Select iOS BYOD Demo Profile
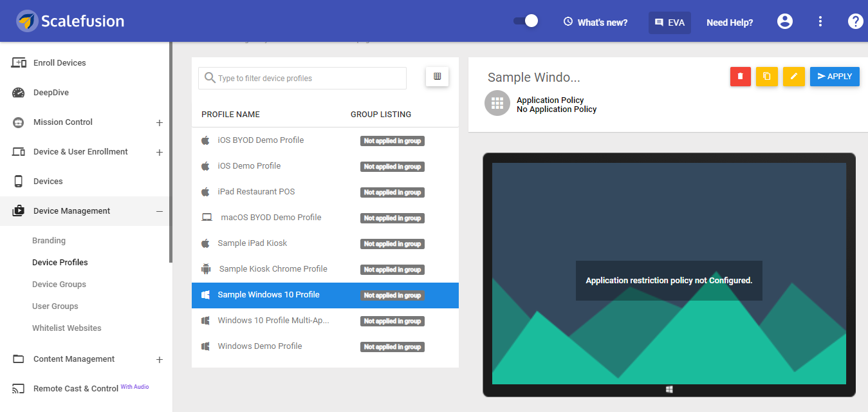This screenshot has height=412, width=868. click(325, 140)
